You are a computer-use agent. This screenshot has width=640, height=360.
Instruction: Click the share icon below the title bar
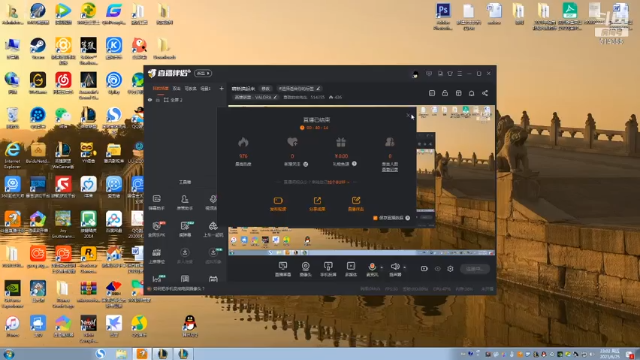485,93
